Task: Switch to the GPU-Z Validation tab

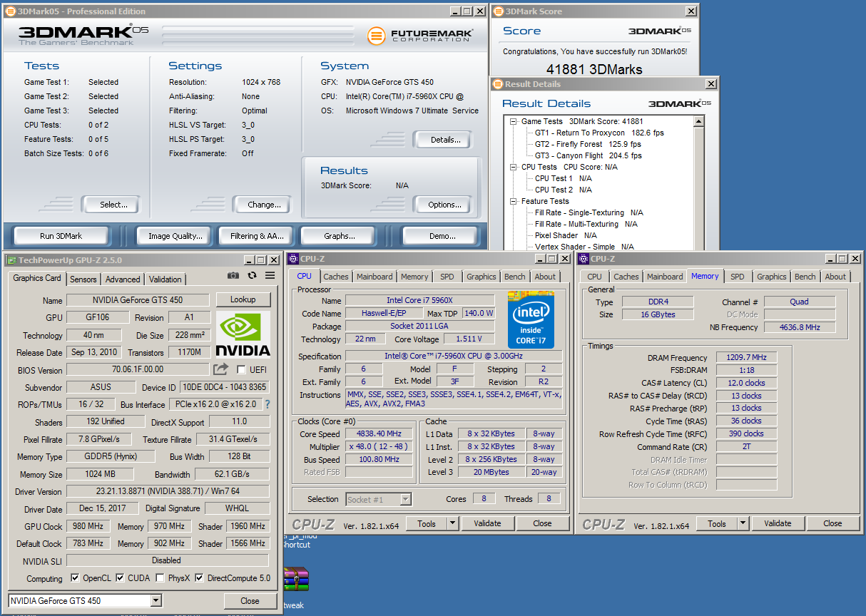Action: pos(165,279)
